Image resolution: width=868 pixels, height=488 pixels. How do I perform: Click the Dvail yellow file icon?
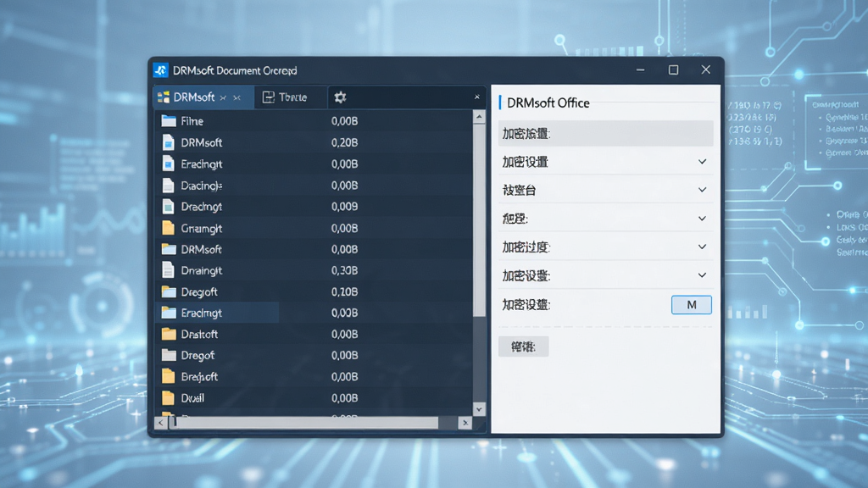point(169,398)
